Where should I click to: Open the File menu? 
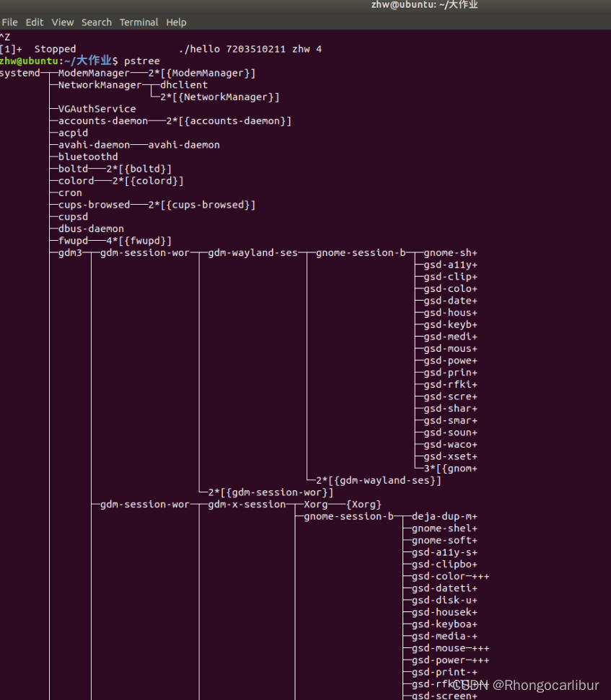tap(9, 22)
